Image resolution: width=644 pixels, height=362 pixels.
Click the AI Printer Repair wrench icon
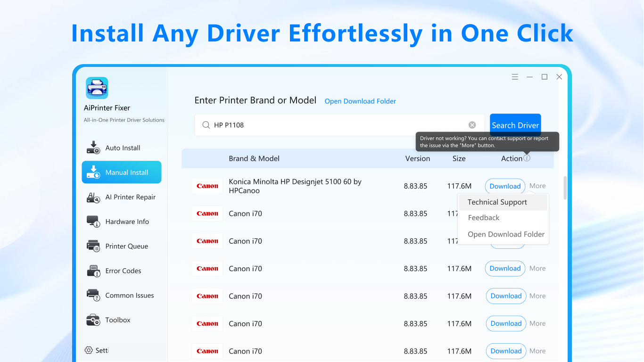(93, 197)
